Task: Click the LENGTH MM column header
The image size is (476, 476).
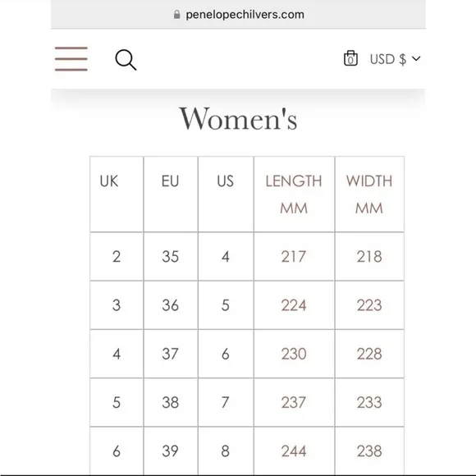Action: click(294, 194)
